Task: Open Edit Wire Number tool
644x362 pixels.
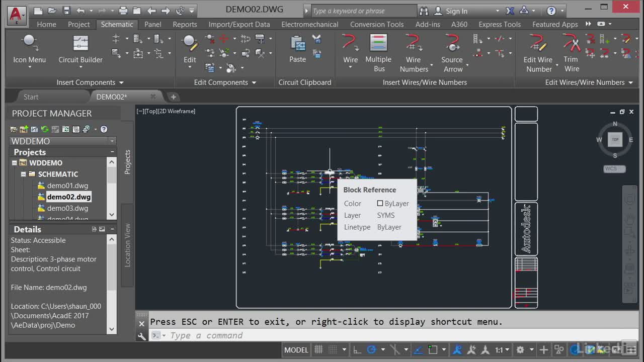Action: tap(538, 53)
